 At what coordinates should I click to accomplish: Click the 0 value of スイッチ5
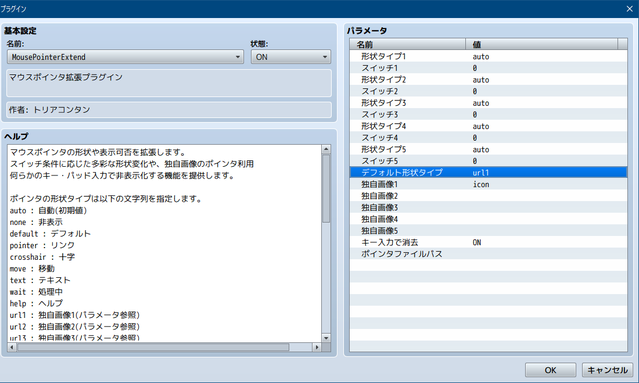click(475, 161)
